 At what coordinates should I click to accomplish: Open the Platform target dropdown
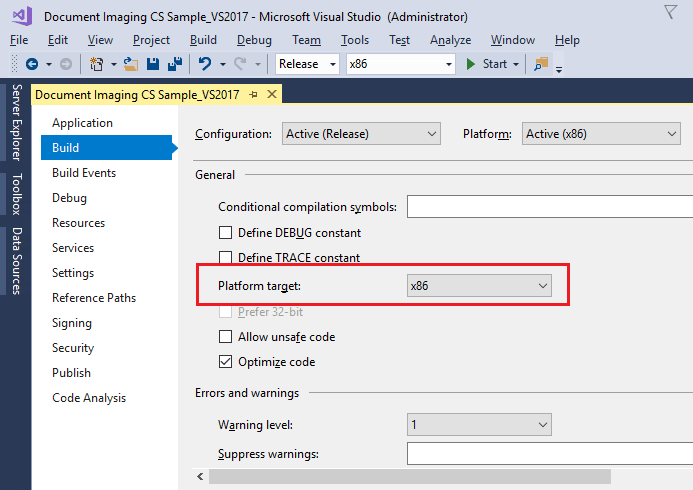[479, 286]
